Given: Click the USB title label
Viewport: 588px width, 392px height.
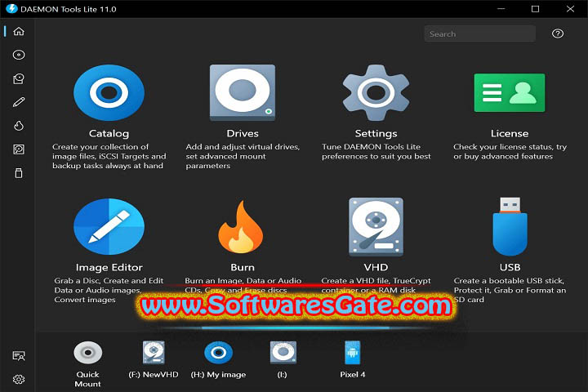Looking at the screenshot, I should point(510,268).
